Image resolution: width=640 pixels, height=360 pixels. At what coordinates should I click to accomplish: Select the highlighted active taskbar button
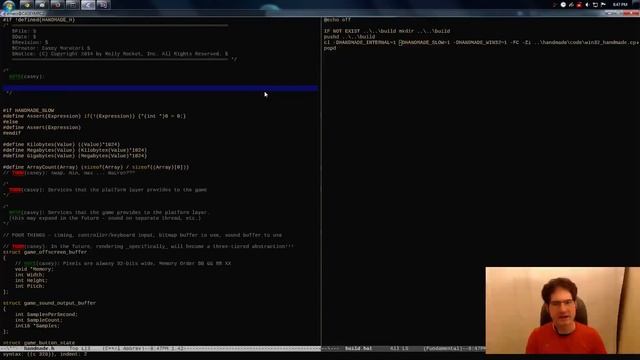pos(88,5)
